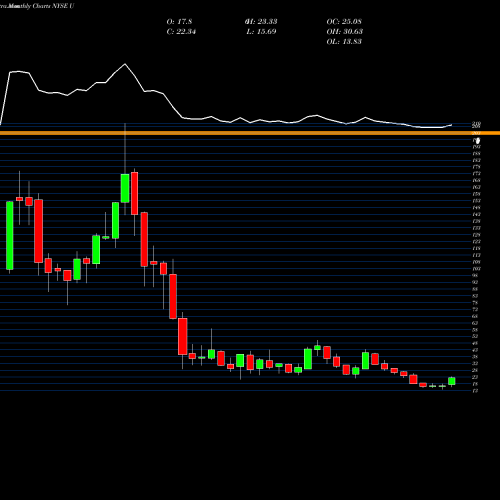Click the peak of the white indicator line

pos(125,64)
